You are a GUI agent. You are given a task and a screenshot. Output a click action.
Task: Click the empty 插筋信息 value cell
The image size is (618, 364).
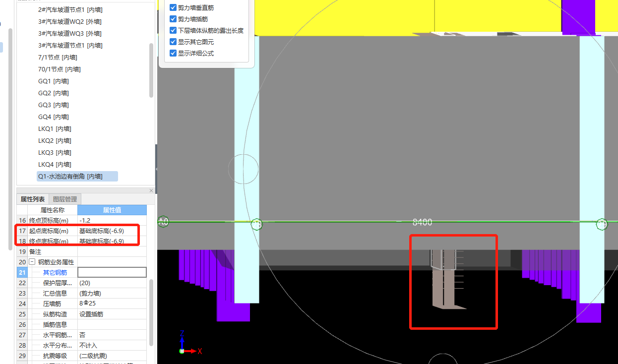(x=112, y=324)
